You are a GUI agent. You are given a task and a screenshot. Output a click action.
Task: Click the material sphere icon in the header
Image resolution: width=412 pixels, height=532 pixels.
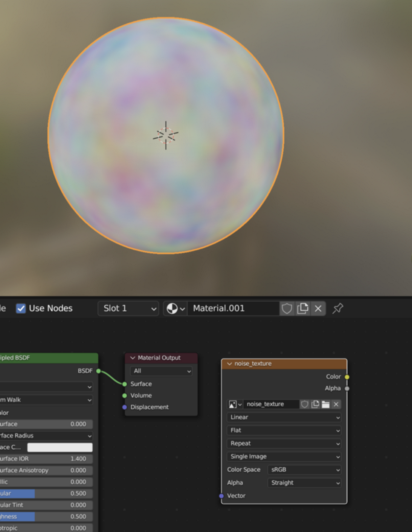(172, 308)
